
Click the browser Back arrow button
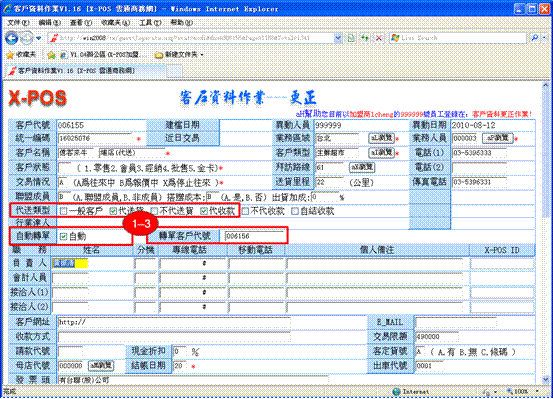(x=12, y=38)
